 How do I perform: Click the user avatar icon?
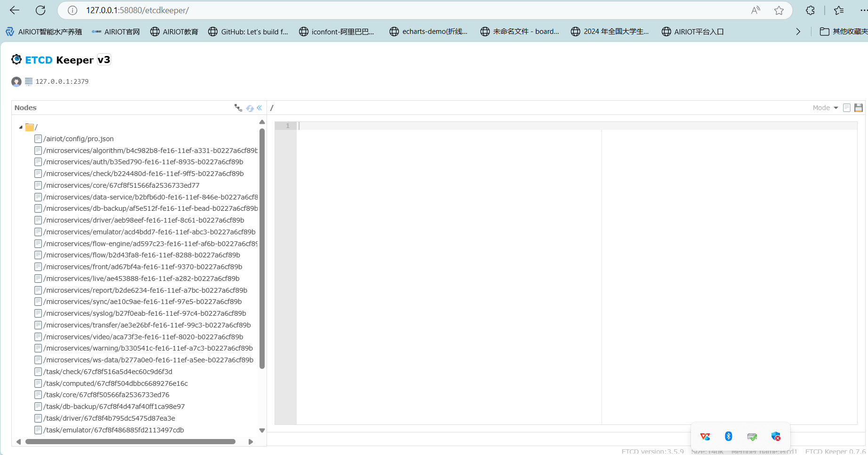coord(16,82)
